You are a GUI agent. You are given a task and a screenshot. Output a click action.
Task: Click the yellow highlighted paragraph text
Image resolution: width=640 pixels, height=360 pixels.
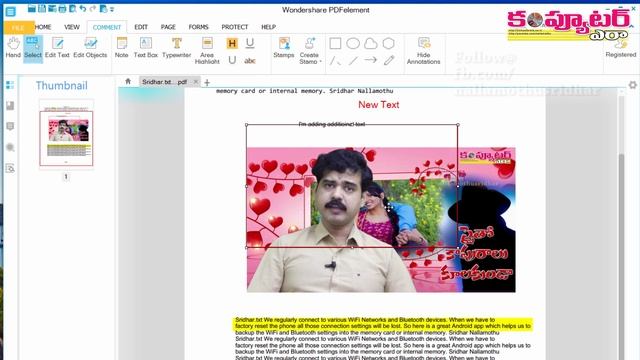click(383, 323)
